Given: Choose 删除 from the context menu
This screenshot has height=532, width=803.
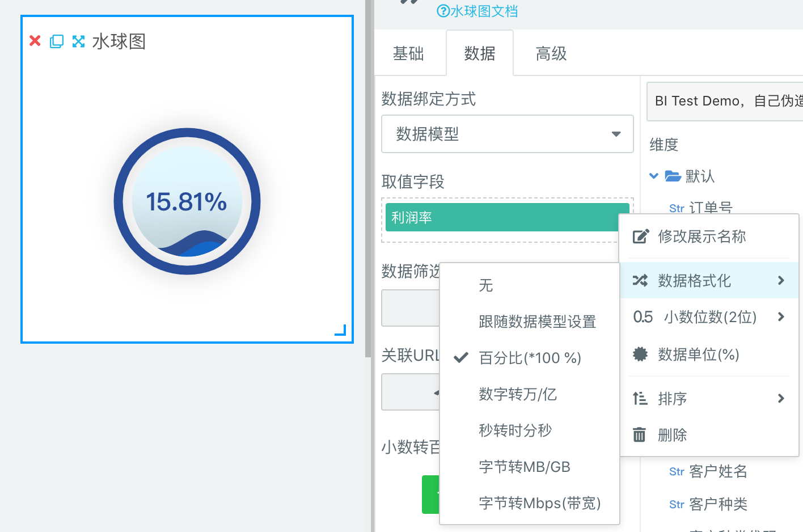Looking at the screenshot, I should (x=709, y=434).
